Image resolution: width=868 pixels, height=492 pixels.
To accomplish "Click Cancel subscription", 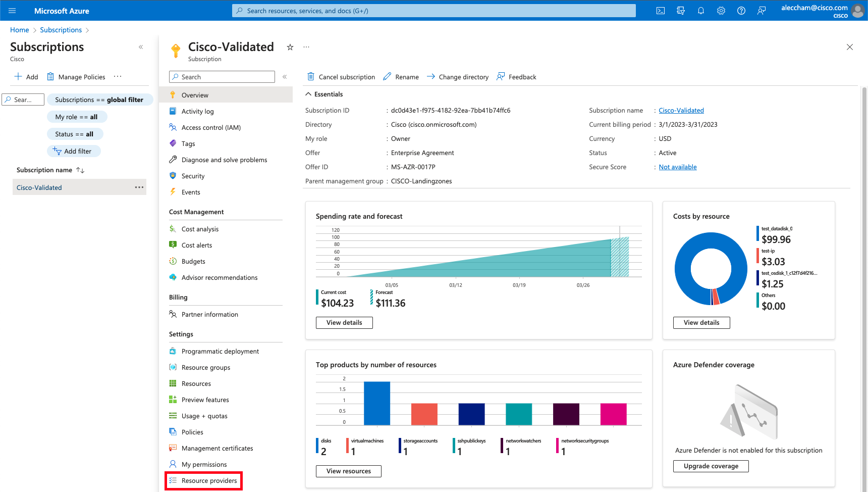I will 341,77.
